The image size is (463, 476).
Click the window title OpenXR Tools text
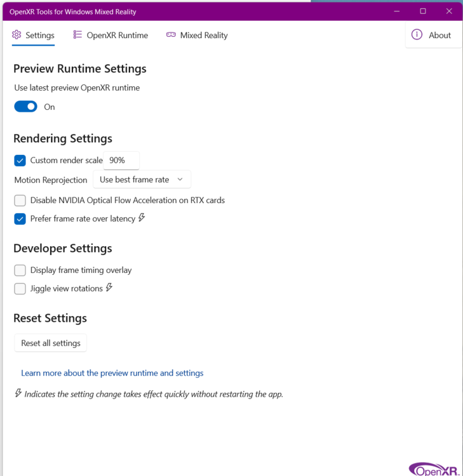[73, 12]
